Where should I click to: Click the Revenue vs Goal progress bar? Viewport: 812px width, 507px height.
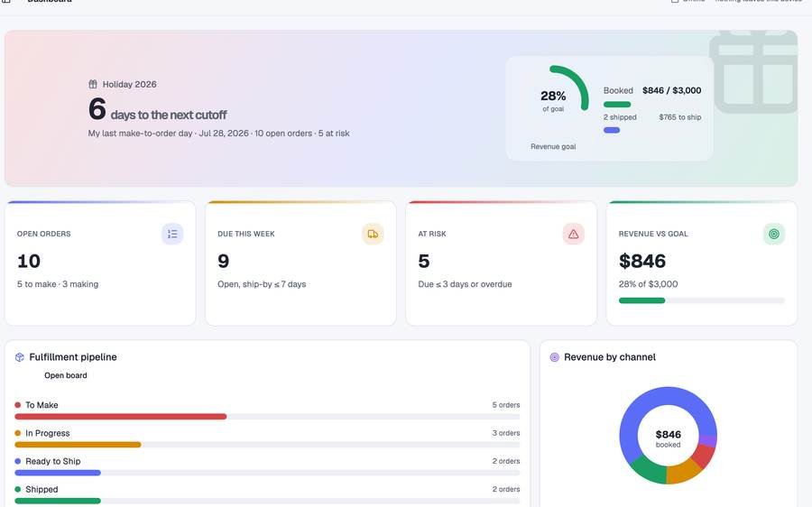coord(702,300)
